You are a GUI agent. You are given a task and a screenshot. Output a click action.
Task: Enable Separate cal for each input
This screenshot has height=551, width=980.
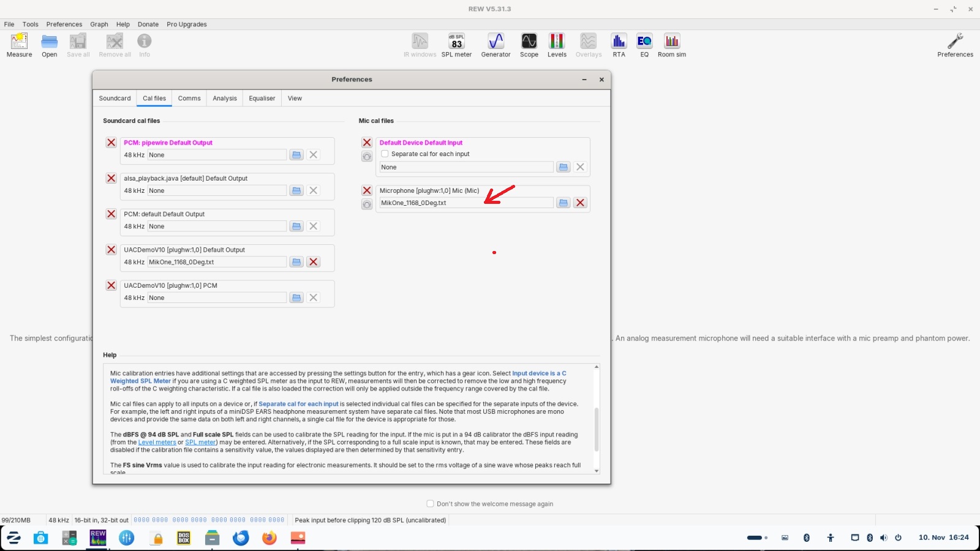[x=385, y=154]
